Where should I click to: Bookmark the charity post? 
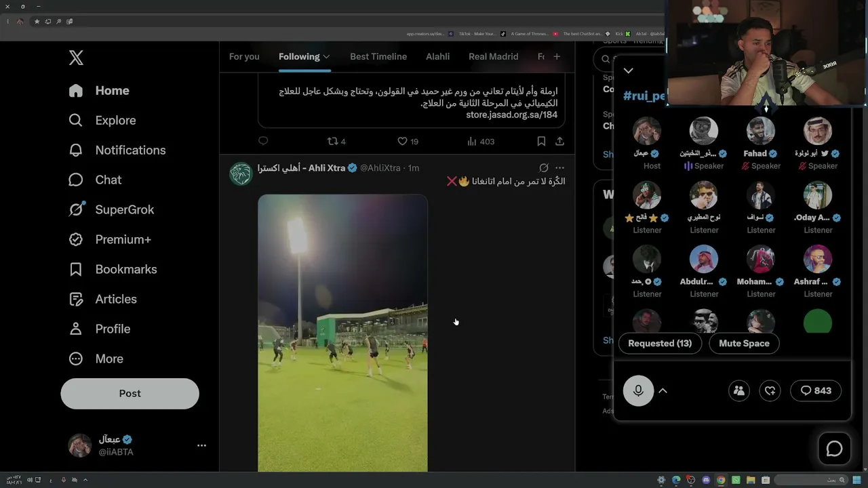coord(541,141)
